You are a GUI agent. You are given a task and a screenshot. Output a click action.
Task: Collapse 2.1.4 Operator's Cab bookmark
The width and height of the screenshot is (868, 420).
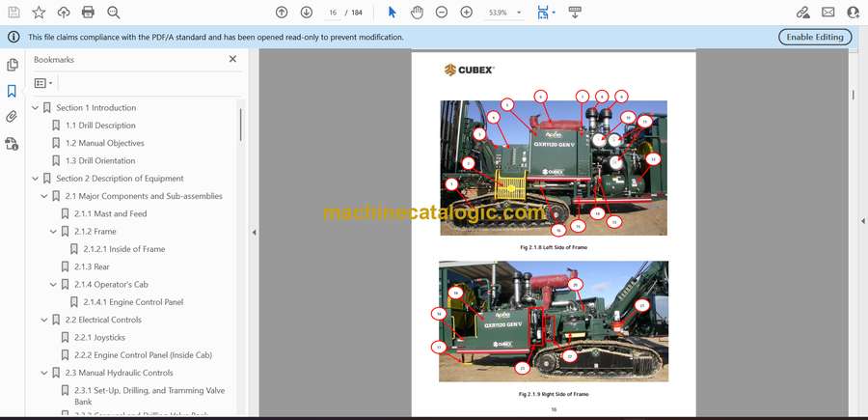[x=53, y=284]
